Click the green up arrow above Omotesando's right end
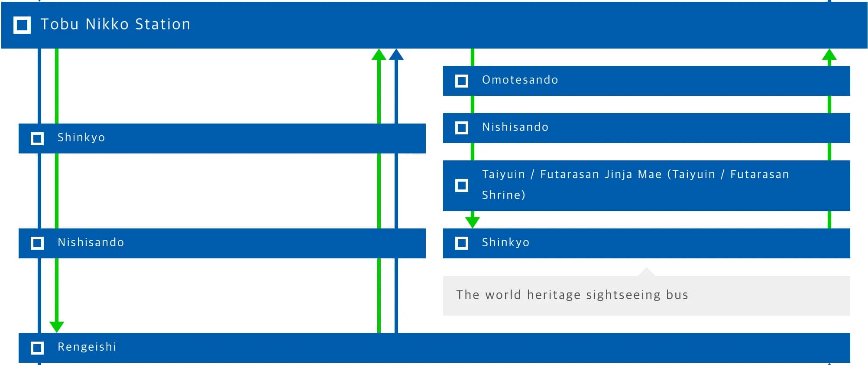The width and height of the screenshot is (868, 365). [x=829, y=55]
